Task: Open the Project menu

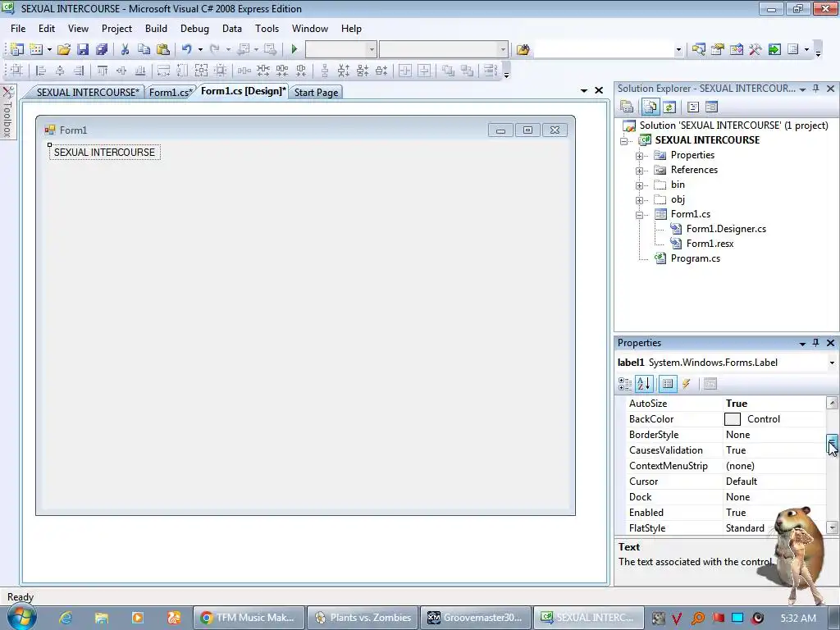Action: 116,29
